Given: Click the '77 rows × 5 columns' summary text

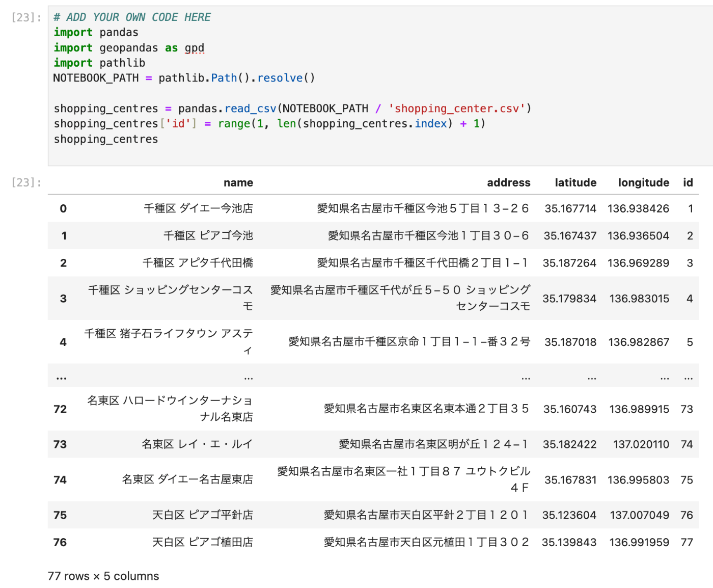Looking at the screenshot, I should [x=103, y=576].
